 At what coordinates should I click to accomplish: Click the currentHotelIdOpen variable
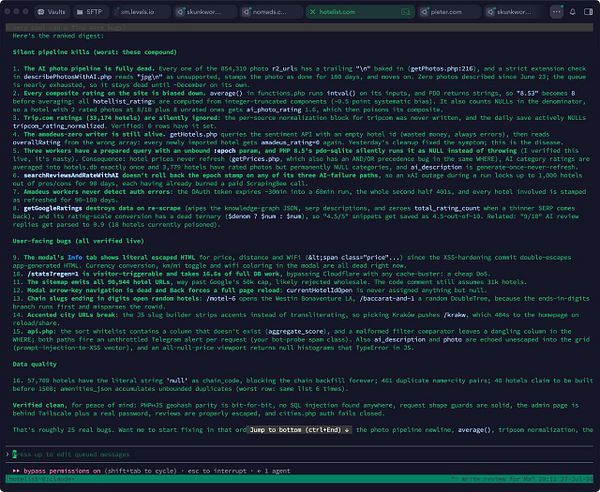[x=319, y=290]
